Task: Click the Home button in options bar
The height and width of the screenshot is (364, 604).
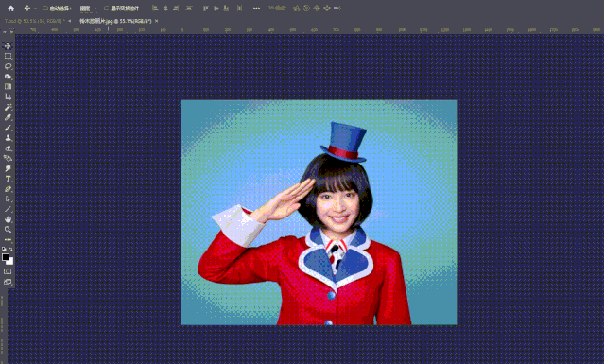Action: tap(10, 9)
